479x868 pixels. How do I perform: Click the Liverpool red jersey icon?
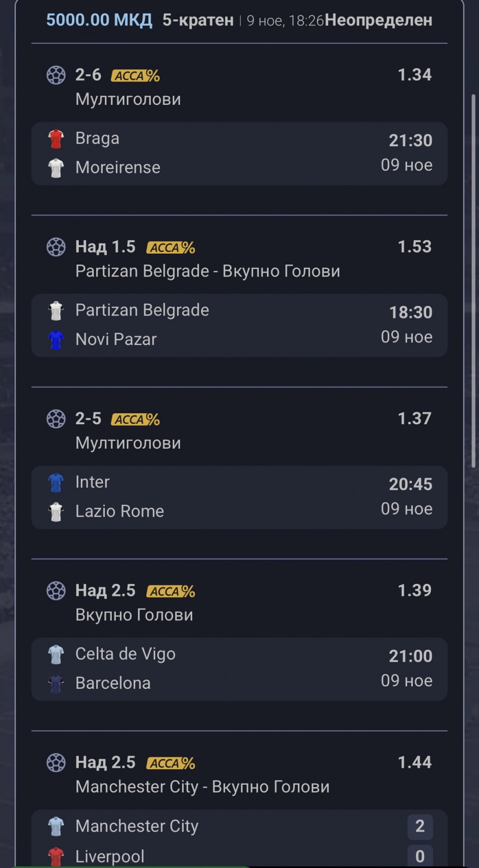pos(56,857)
